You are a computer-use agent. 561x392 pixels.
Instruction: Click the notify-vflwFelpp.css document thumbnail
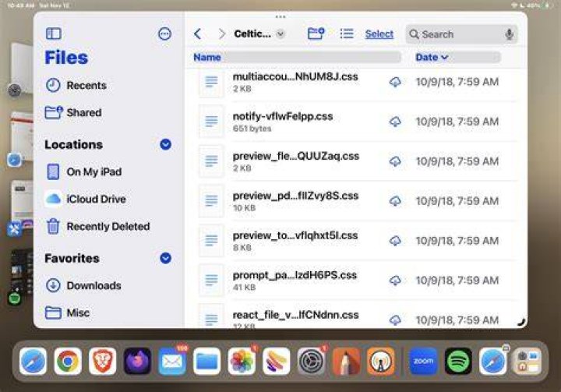pos(211,122)
